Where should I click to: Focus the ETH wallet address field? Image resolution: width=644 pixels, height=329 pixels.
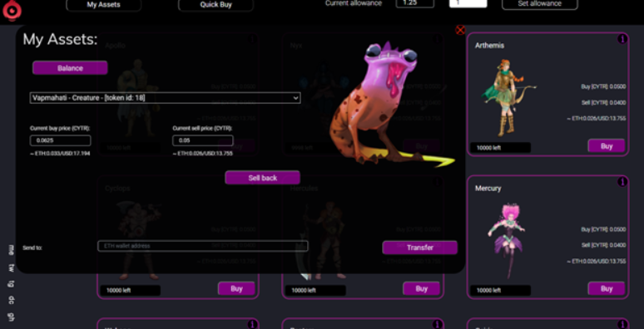pyautogui.click(x=203, y=246)
